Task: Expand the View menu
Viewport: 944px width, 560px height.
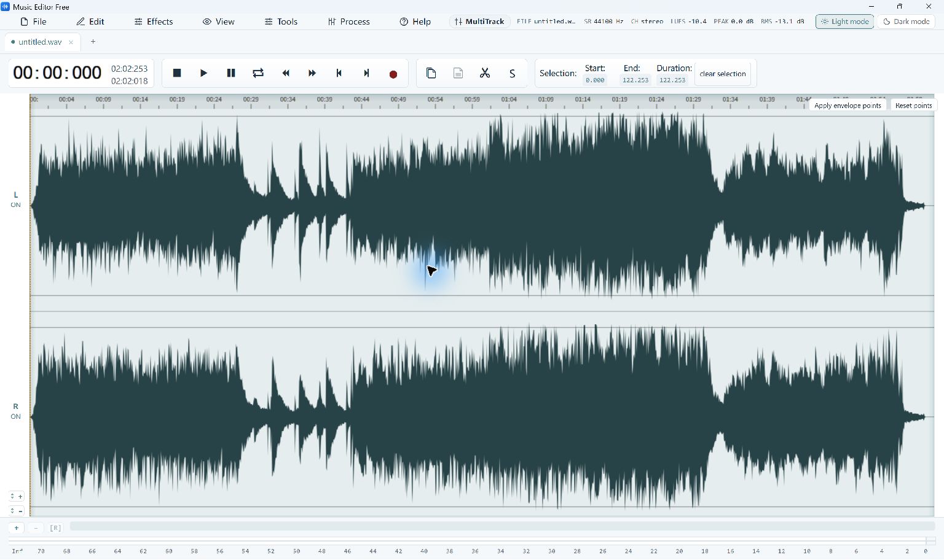Action: pos(219,21)
